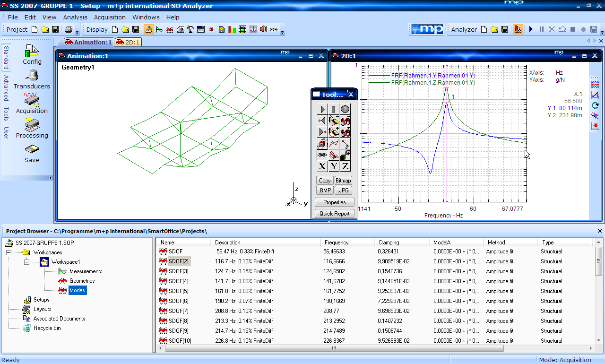Viewport: 605px width, 364px height.
Task: Click the yellow question mark display icon
Action: [x=222, y=29]
